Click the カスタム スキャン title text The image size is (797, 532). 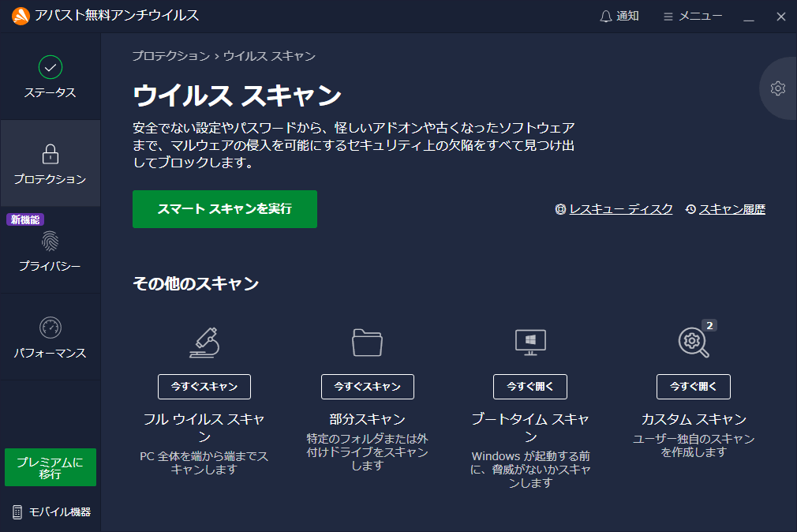pyautogui.click(x=694, y=419)
